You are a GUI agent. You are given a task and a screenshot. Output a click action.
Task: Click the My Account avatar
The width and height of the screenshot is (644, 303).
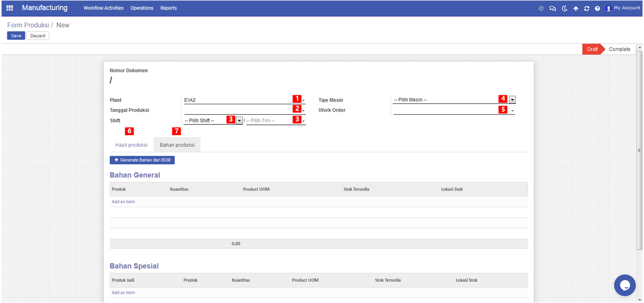609,8
